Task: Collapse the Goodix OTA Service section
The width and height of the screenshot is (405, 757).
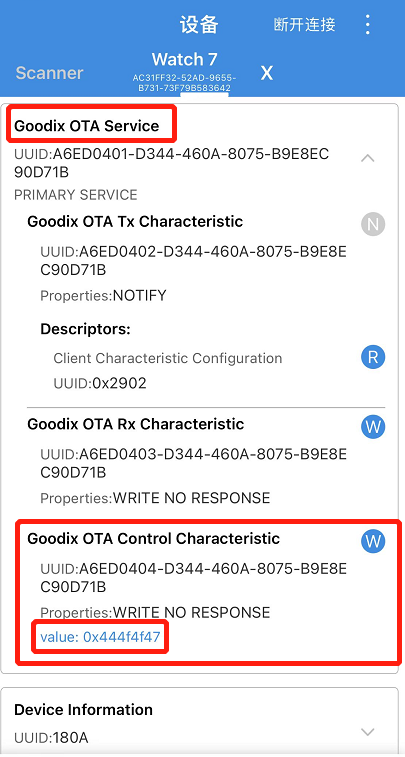Action: click(x=368, y=158)
